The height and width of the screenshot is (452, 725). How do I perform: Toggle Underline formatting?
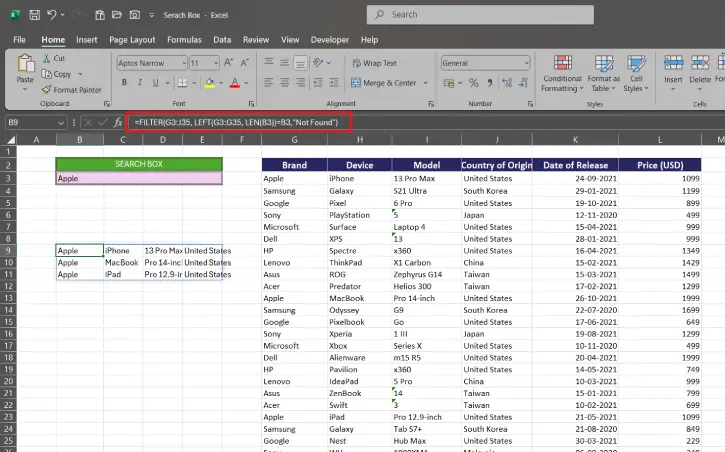pos(156,83)
